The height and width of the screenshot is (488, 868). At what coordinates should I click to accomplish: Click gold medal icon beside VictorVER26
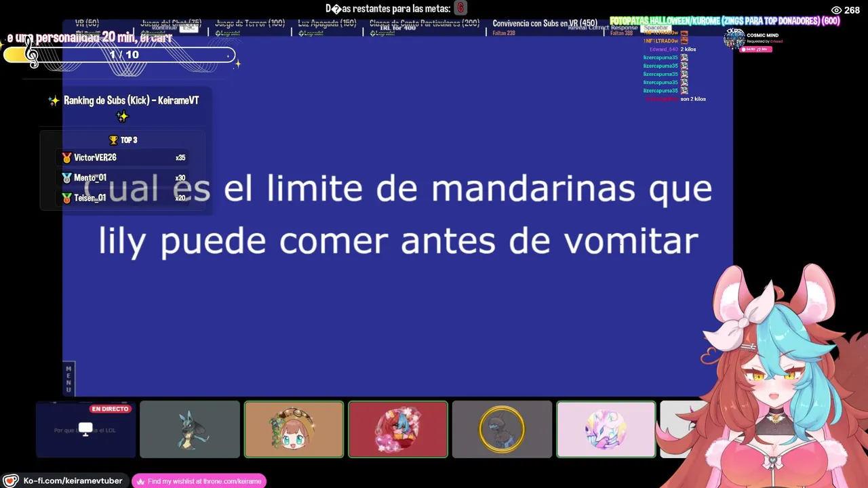coord(66,157)
